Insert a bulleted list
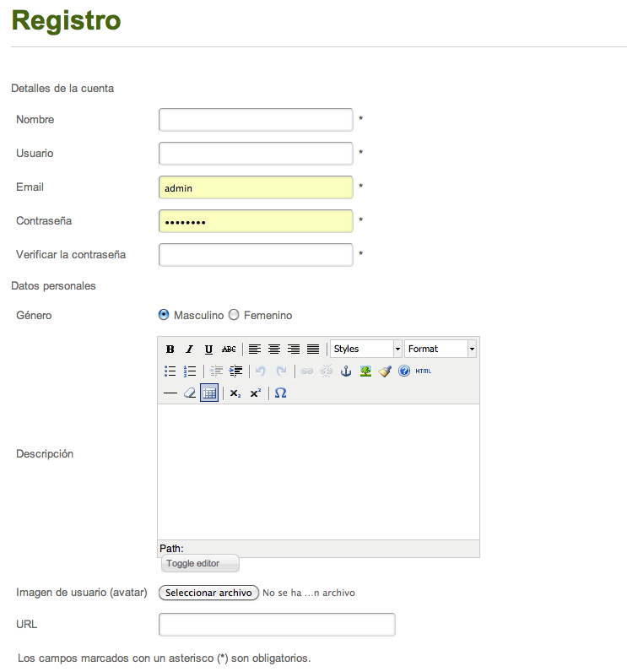 [x=170, y=371]
